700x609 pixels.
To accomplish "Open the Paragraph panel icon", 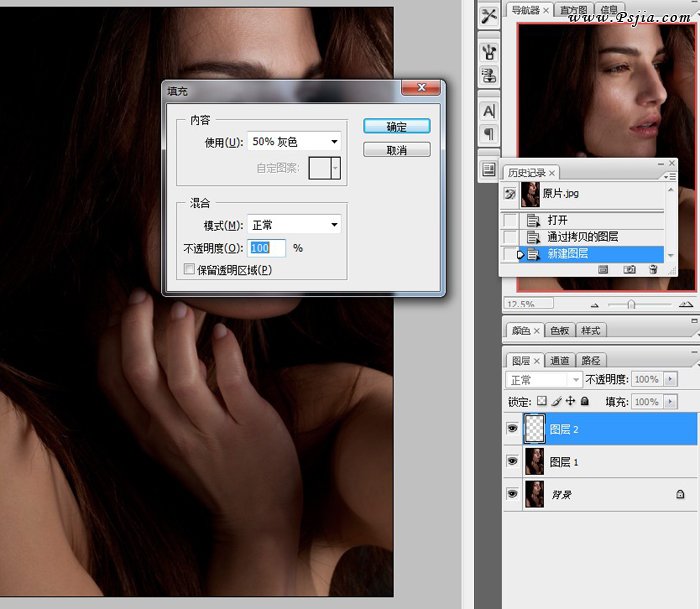I will (x=489, y=134).
